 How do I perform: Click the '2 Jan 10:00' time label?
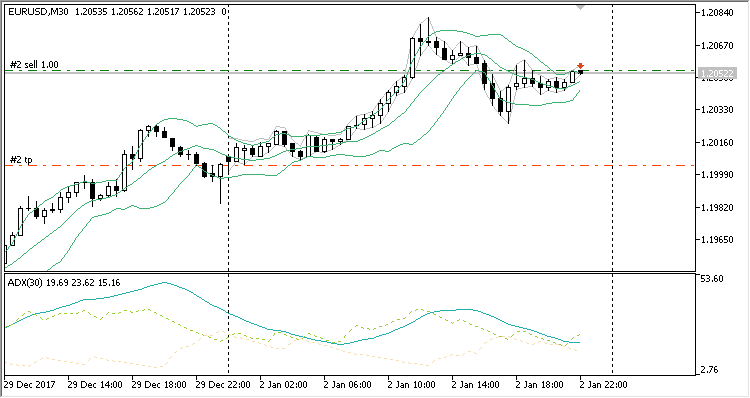pyautogui.click(x=412, y=385)
